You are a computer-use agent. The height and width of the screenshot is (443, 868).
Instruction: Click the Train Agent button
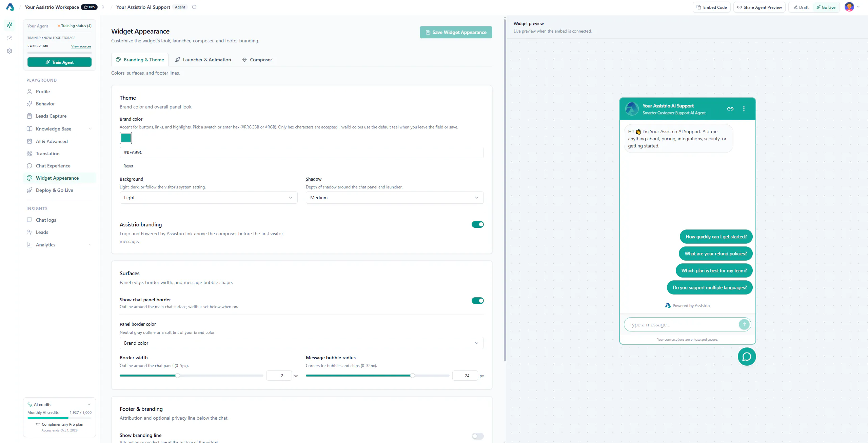pos(59,62)
